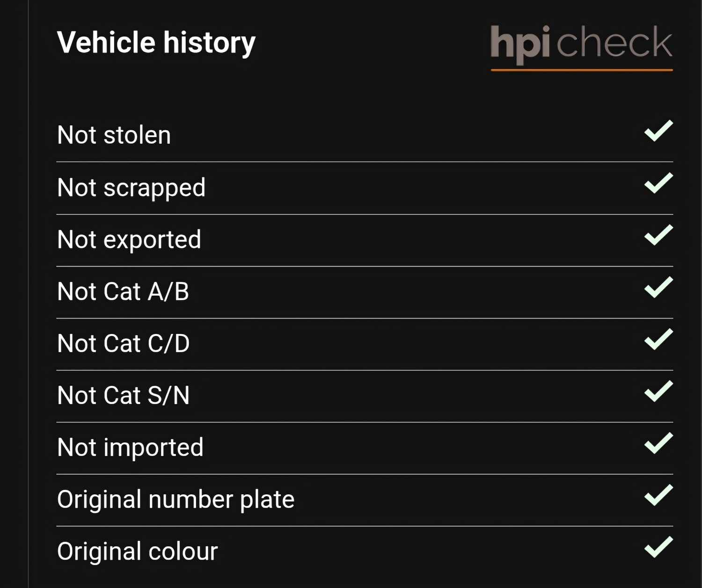Viewport: 702px width, 588px height.
Task: Click the checkmark beside Not stolen
Action: (x=658, y=131)
